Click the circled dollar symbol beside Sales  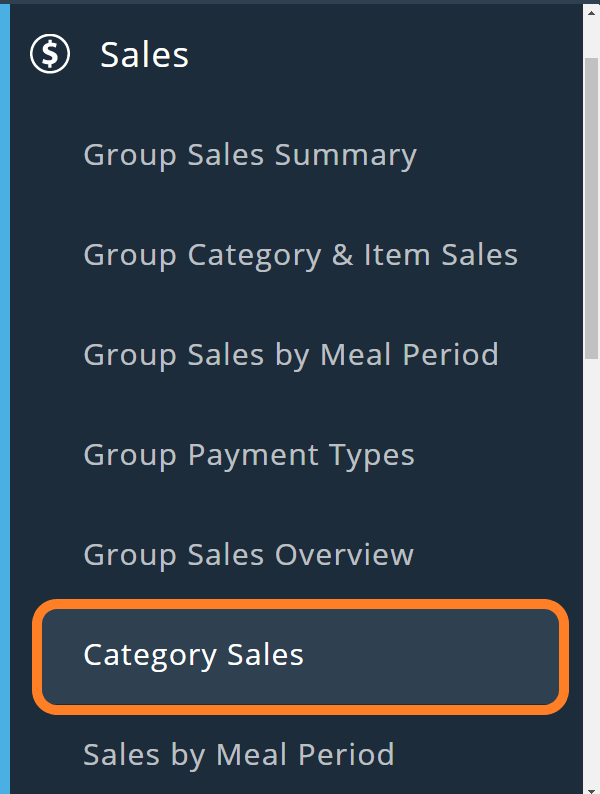coord(50,54)
